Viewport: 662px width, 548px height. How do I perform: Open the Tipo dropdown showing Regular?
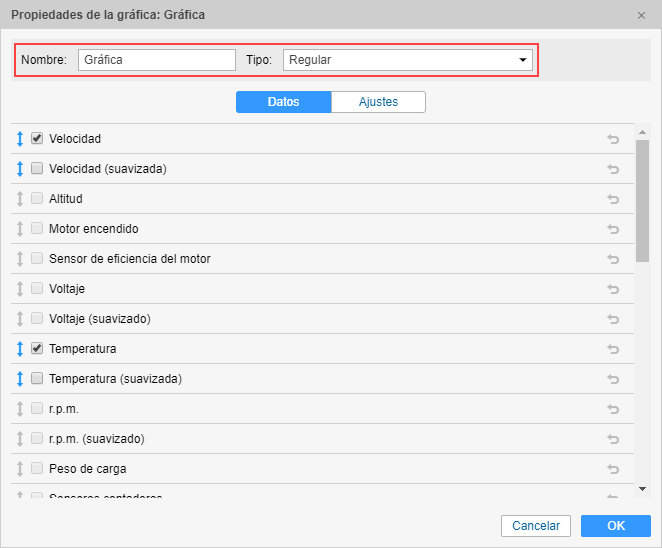tap(408, 60)
